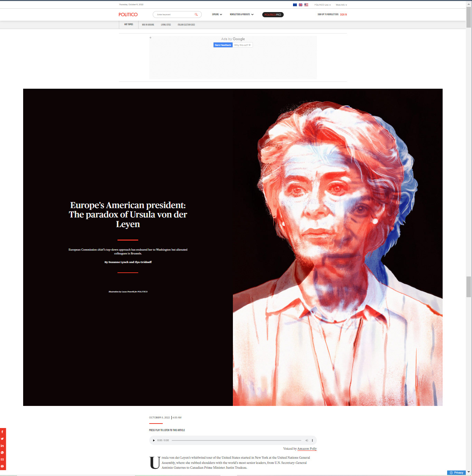The image size is (472, 476).
Task: Mute the audio player volume
Action: pos(306,440)
